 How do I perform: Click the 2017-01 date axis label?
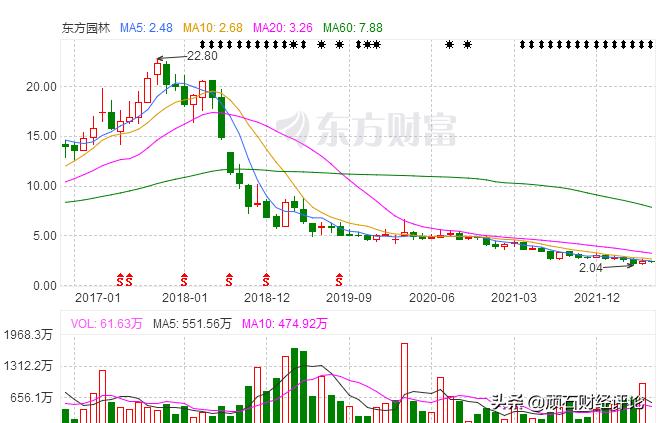coord(98,298)
